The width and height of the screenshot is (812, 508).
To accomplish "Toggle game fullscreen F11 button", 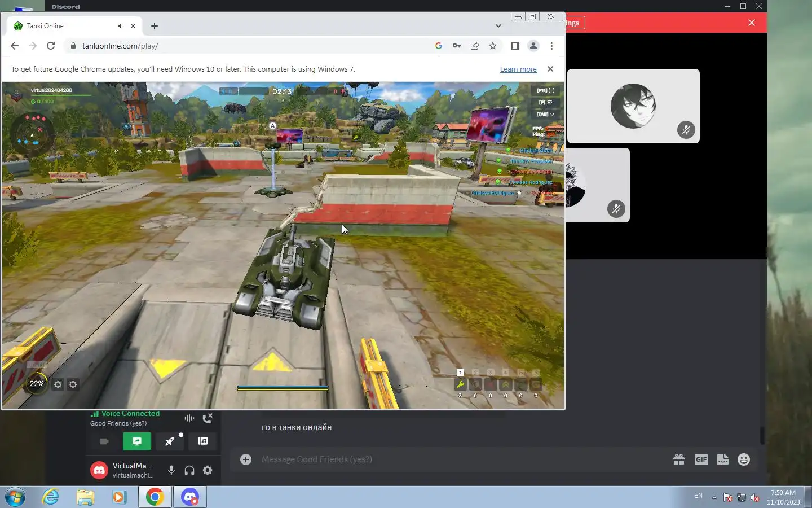I will (545, 90).
